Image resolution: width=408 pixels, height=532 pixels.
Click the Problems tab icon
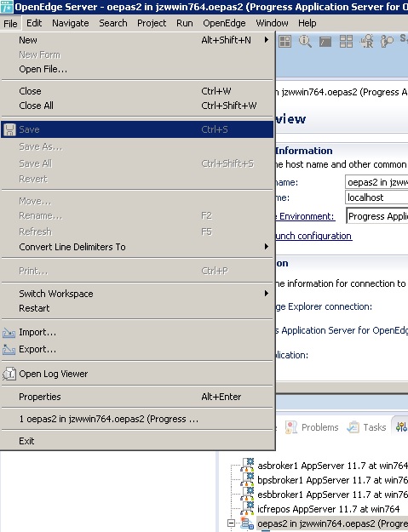[x=291, y=427]
